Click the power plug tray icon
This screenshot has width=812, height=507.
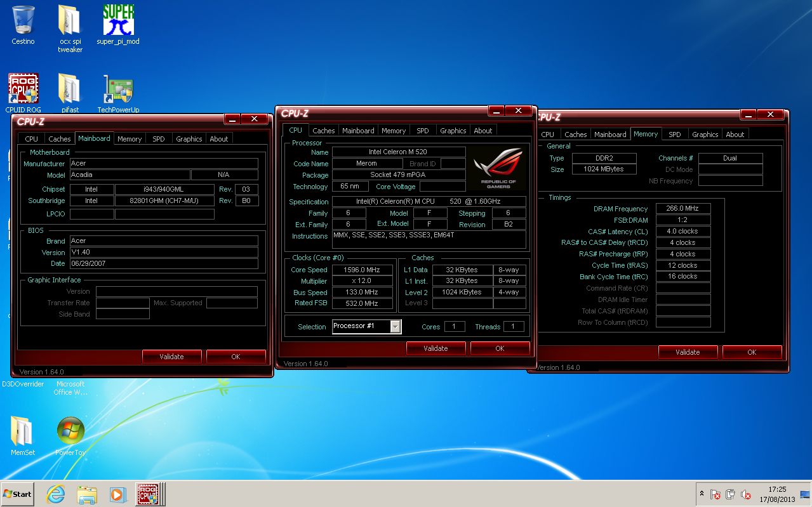click(731, 494)
